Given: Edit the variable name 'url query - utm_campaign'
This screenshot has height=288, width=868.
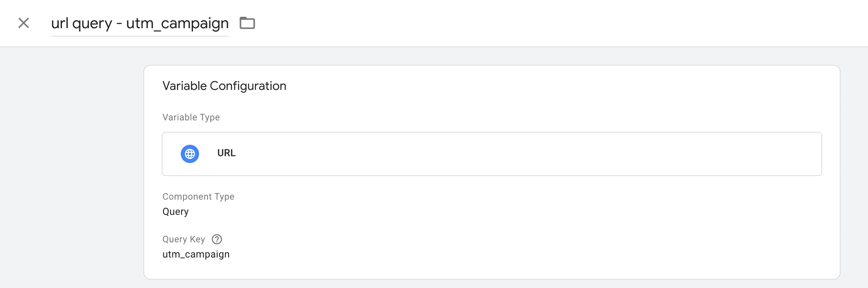Looking at the screenshot, I should tap(140, 24).
